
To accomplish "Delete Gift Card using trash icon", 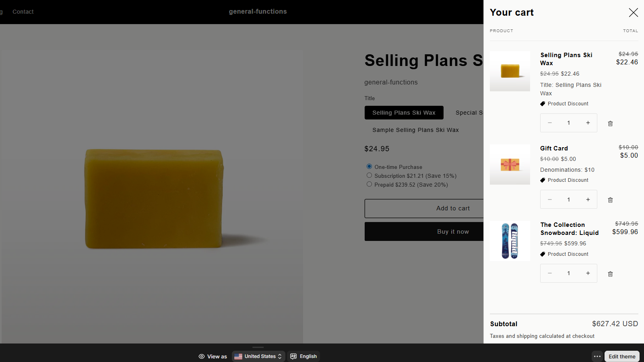I will point(610,200).
